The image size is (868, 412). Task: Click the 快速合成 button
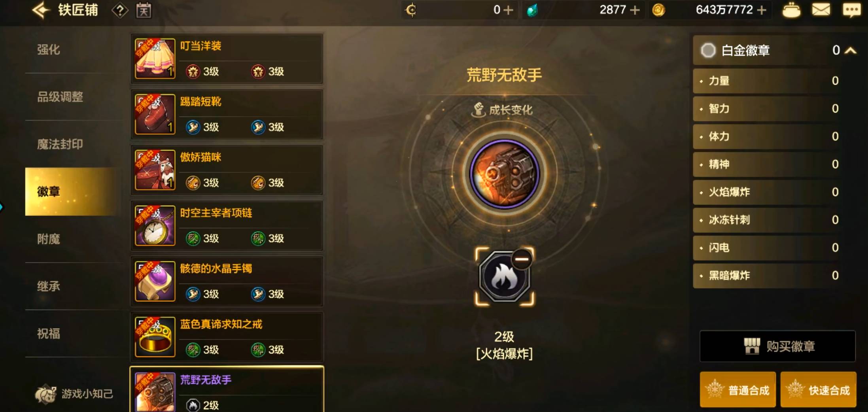tap(818, 390)
